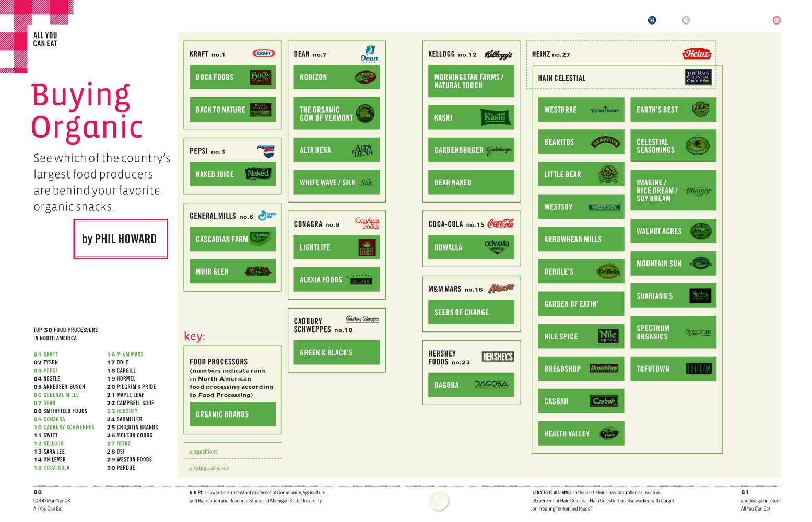Click the ConAgra Foods logo
The width and height of the screenshot is (812, 522).
pos(367,223)
